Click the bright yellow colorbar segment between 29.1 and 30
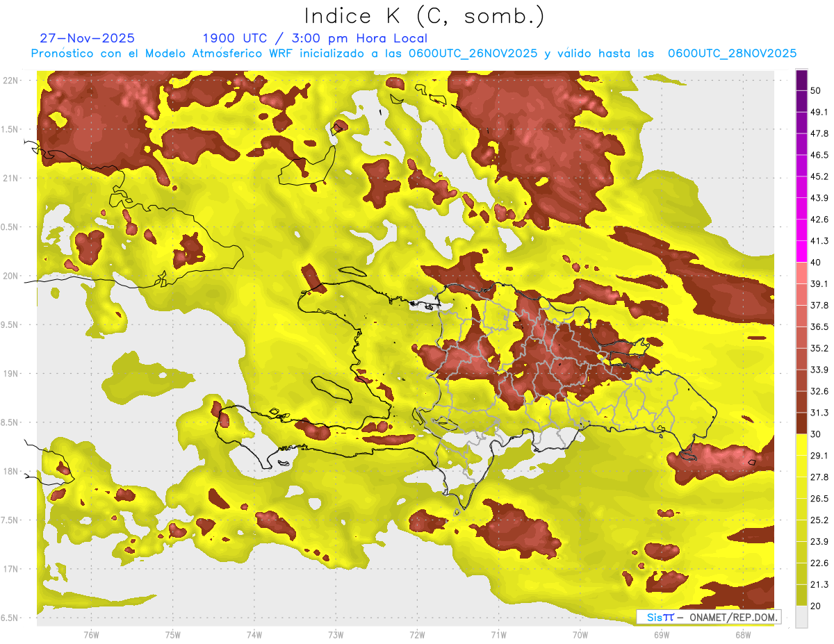The width and height of the screenshot is (834, 644). (x=801, y=445)
